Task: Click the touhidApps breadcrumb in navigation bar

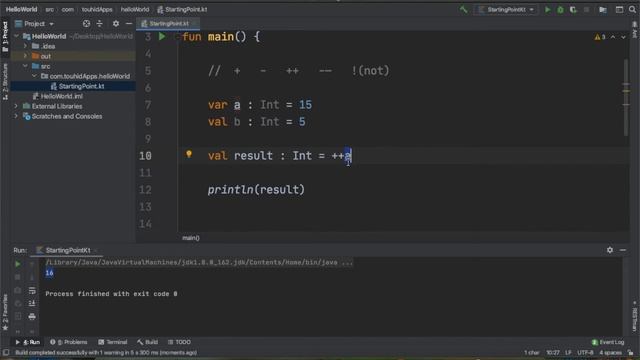Action: pyautogui.click(x=97, y=9)
